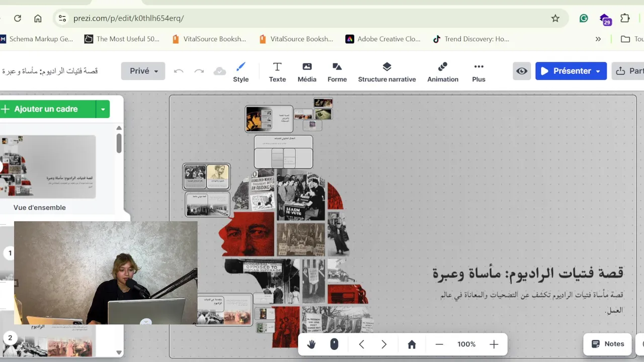The height and width of the screenshot is (362, 644).
Task: Preview presentation with eye icon
Action: [522, 71]
